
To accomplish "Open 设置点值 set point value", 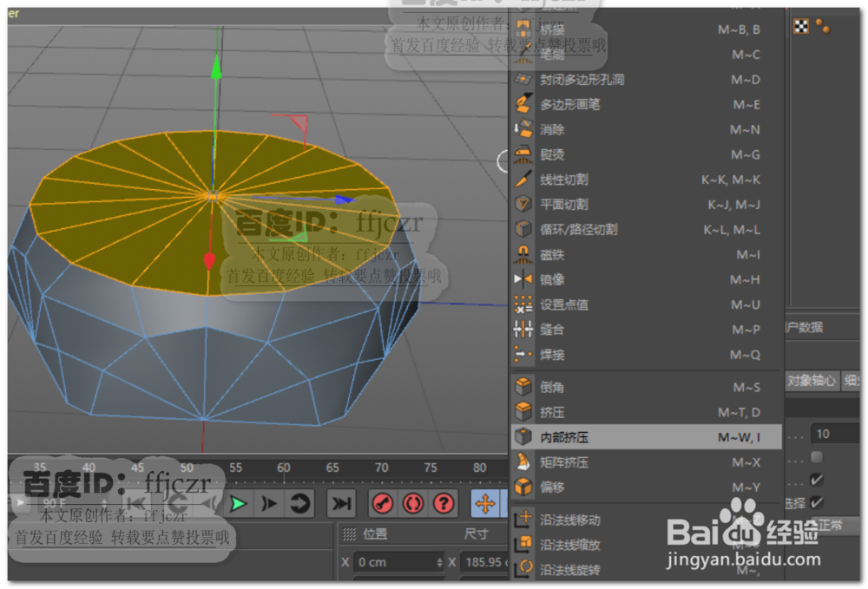I will pos(646,304).
